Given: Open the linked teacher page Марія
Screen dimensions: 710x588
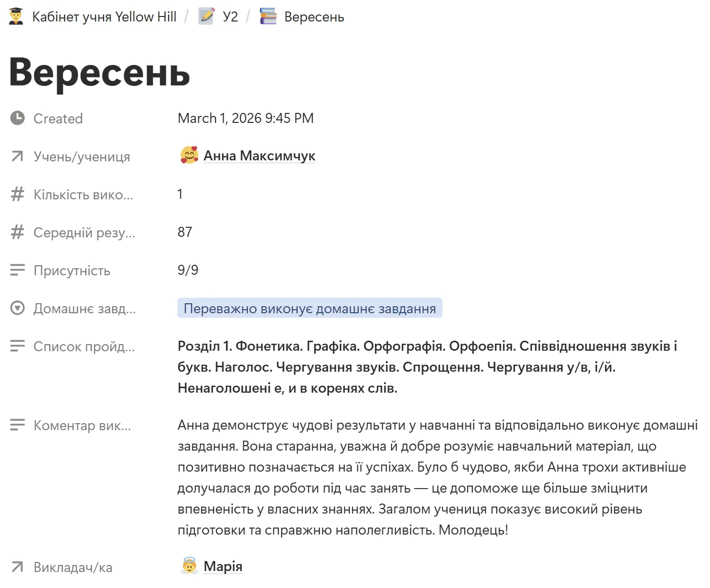Looking at the screenshot, I should [223, 567].
